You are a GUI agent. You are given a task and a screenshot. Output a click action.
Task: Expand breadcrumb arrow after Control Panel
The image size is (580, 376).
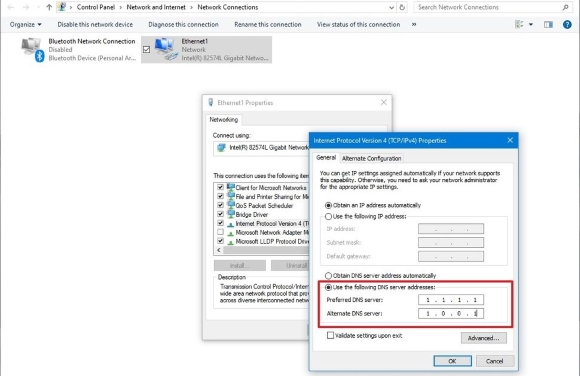pyautogui.click(x=121, y=7)
